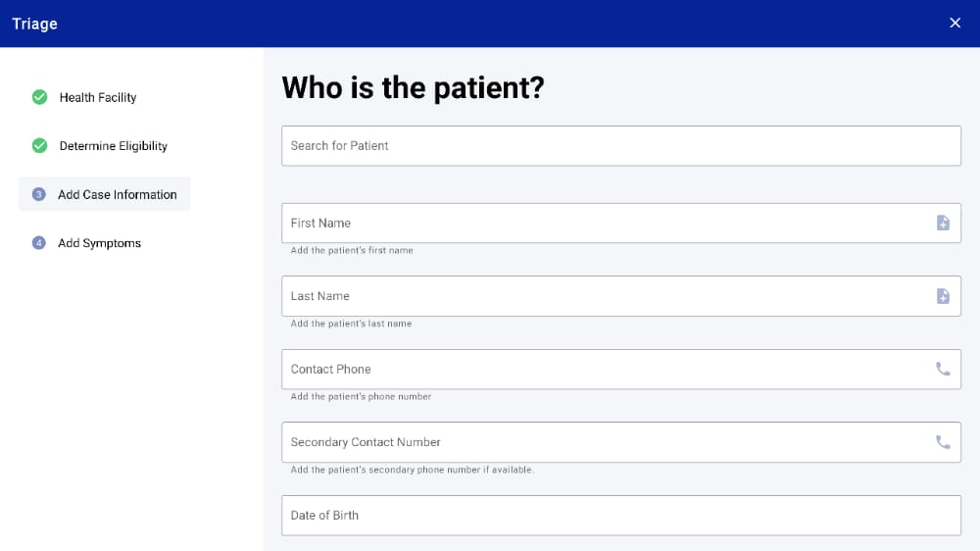Click the phone icon in Contact Phone field

[x=943, y=370]
